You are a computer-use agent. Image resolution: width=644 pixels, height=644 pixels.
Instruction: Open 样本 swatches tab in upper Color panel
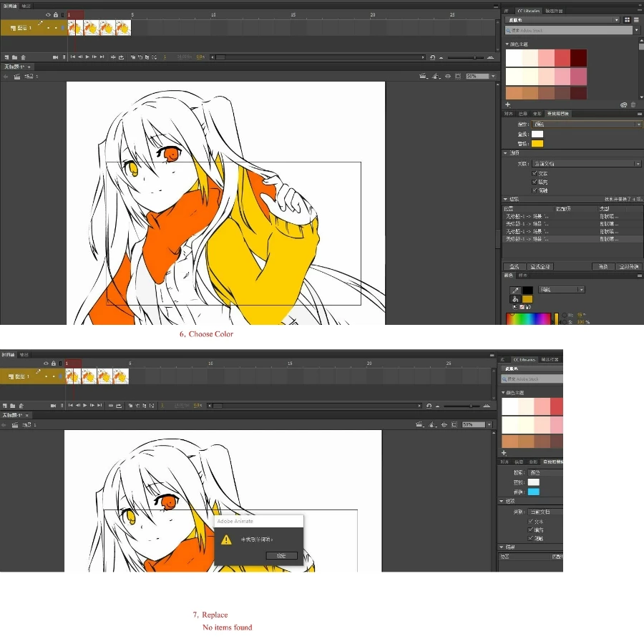(523, 275)
